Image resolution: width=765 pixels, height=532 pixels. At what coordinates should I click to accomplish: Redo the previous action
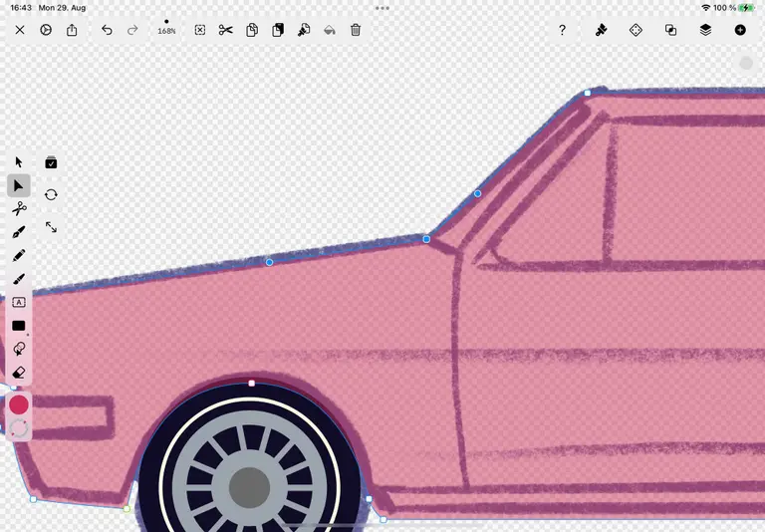[132, 30]
